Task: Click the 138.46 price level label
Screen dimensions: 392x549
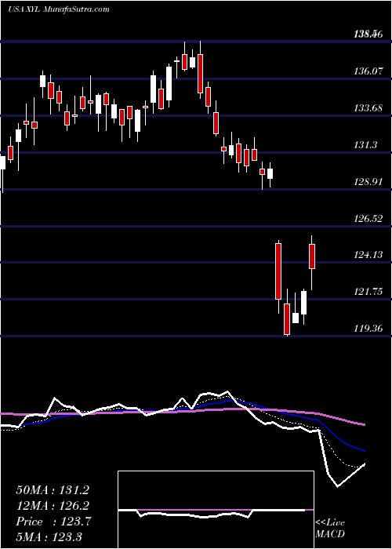Action: [368, 35]
